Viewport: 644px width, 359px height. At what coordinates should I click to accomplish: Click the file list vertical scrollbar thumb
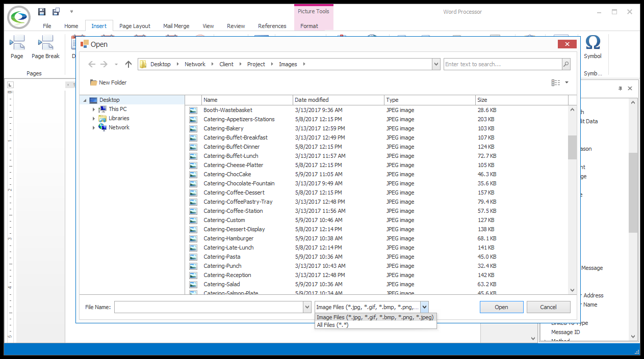click(x=572, y=147)
